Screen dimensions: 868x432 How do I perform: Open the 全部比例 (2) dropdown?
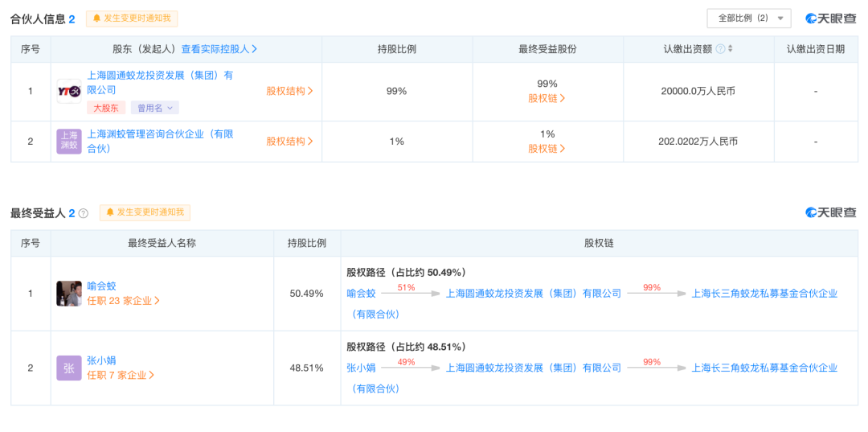pyautogui.click(x=749, y=18)
